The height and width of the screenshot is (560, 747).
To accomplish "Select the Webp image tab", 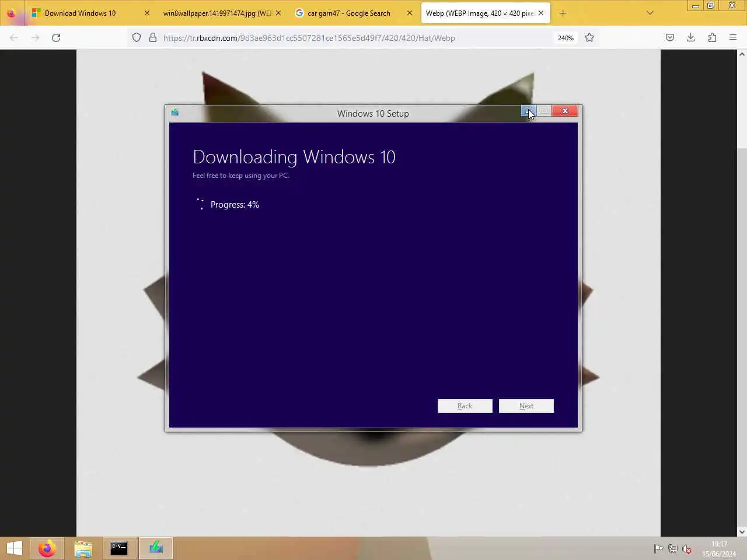I will pos(484,13).
